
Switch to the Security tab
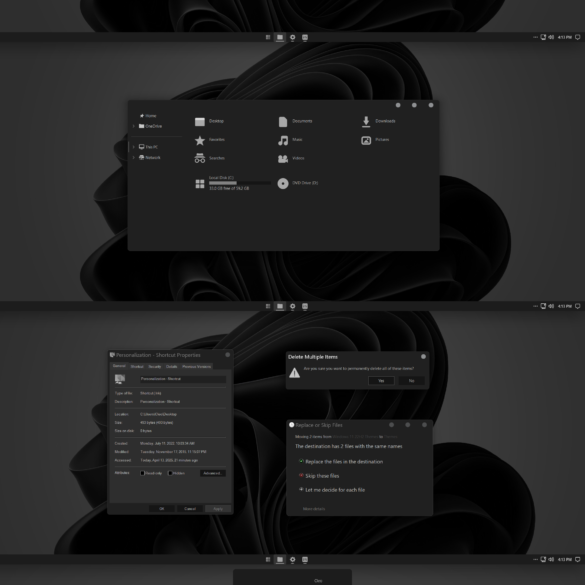(x=154, y=366)
